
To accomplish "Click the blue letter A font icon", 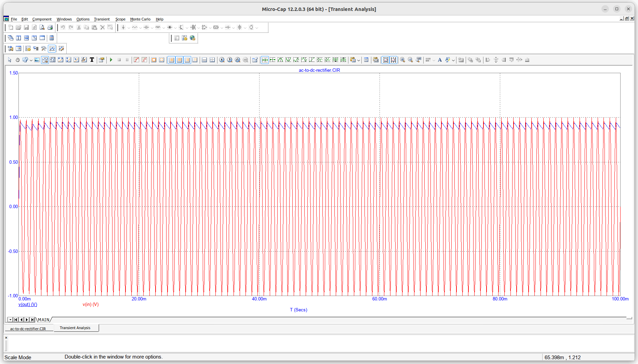I will tap(440, 60).
